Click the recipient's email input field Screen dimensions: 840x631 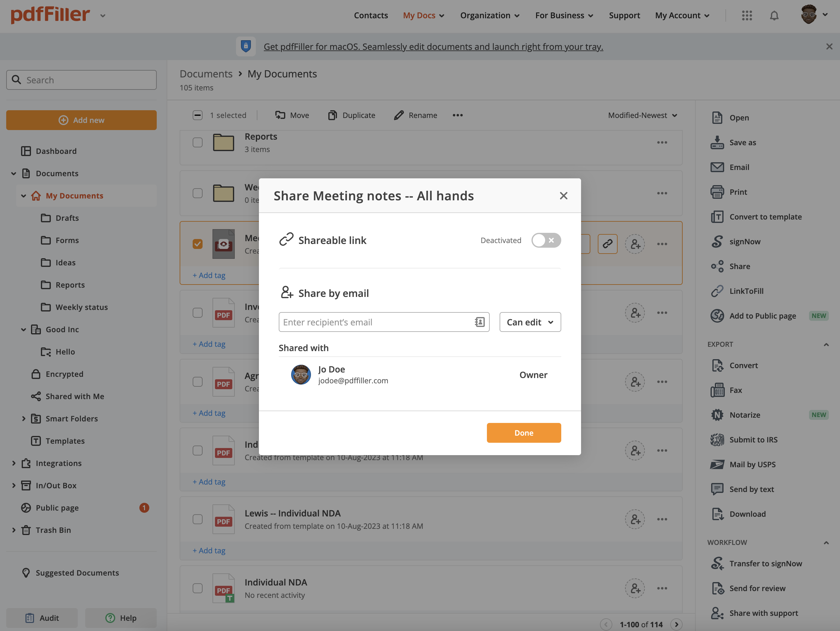pos(376,322)
